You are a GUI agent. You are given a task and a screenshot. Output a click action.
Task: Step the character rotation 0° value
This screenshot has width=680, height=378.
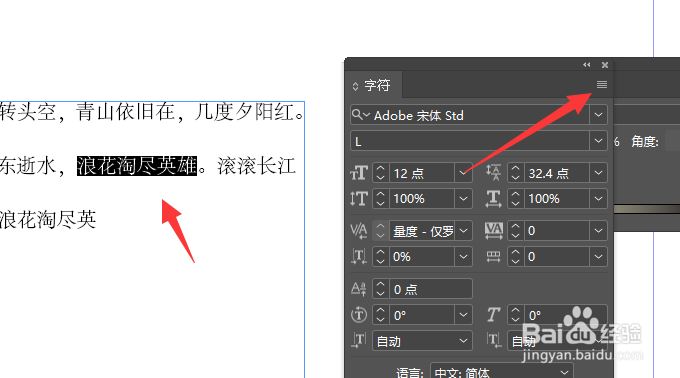pos(380,315)
